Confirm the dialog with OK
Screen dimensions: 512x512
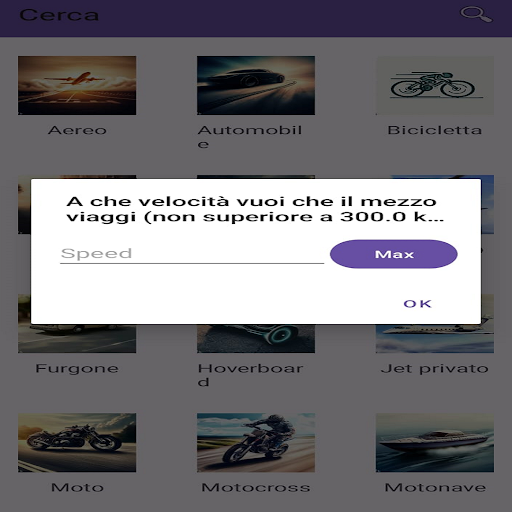pos(417,304)
